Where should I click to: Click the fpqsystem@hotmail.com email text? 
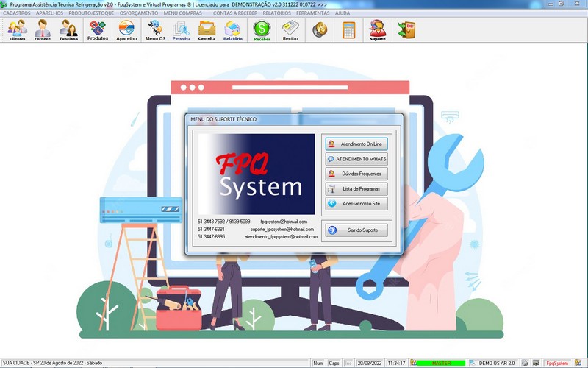[x=284, y=222]
